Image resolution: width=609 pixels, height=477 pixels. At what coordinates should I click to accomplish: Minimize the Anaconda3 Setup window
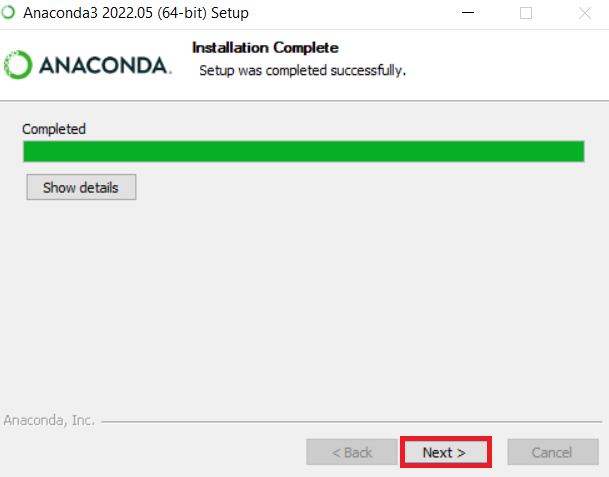pos(468,13)
